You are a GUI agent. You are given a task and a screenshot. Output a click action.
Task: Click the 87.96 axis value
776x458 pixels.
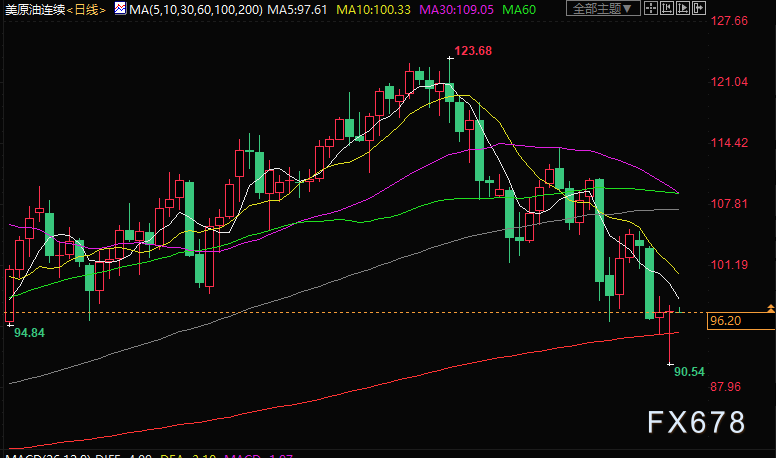point(726,387)
